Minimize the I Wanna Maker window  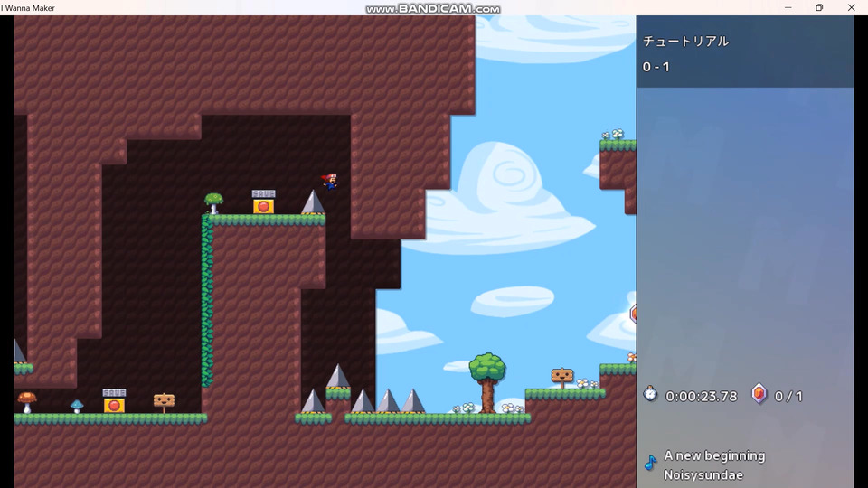point(788,7)
